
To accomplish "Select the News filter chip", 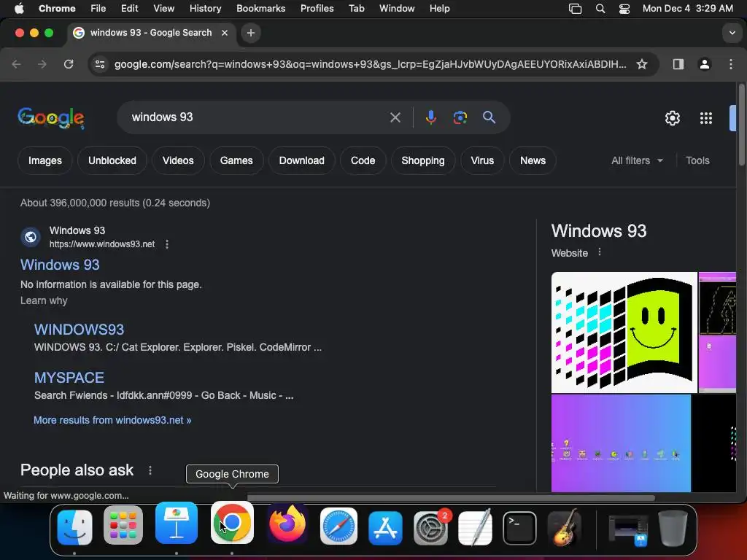I will pyautogui.click(x=533, y=161).
